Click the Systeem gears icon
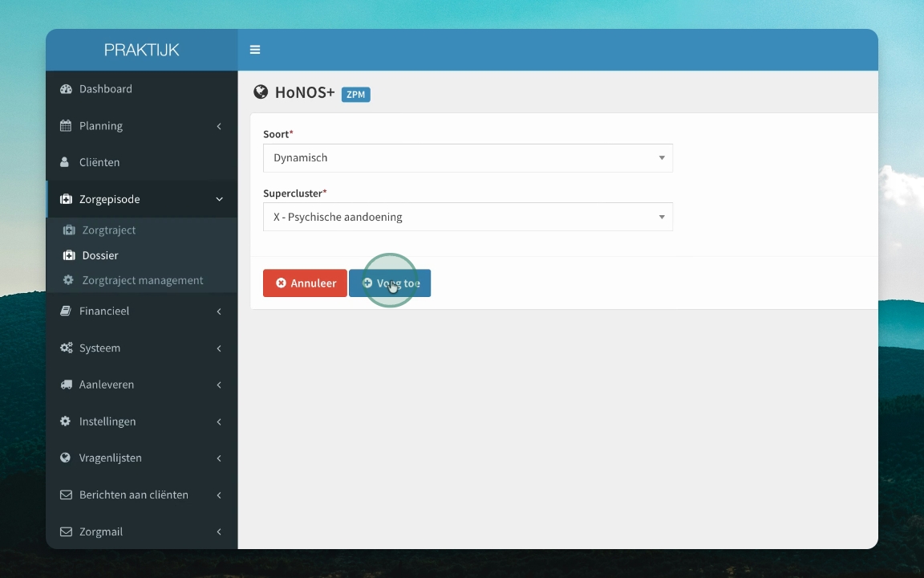This screenshot has height=578, width=924. 67,348
